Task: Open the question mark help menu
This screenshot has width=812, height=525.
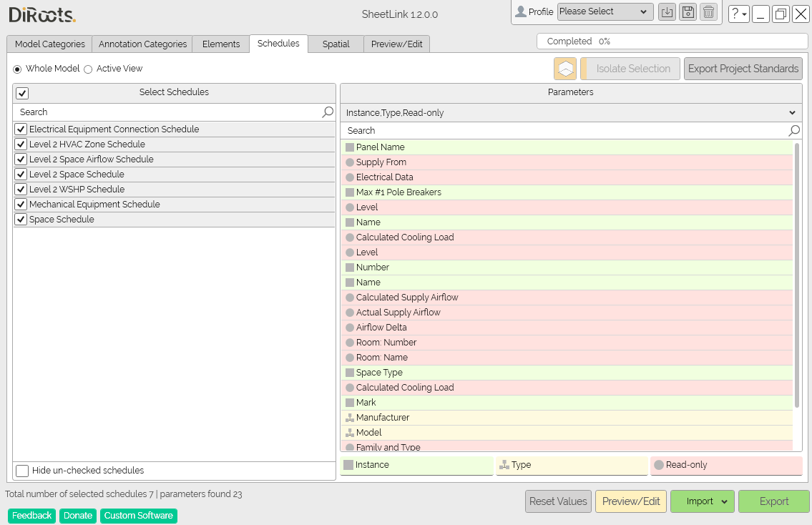Action: point(739,14)
